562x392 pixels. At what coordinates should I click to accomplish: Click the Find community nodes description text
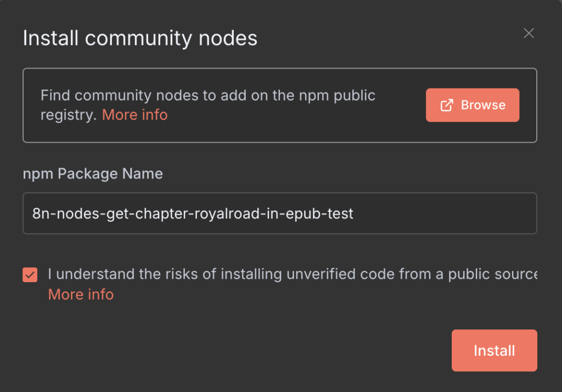208,105
